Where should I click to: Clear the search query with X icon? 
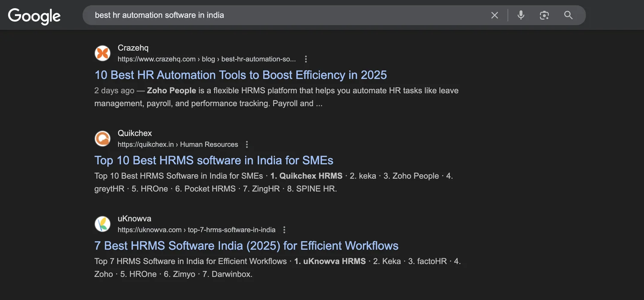495,15
